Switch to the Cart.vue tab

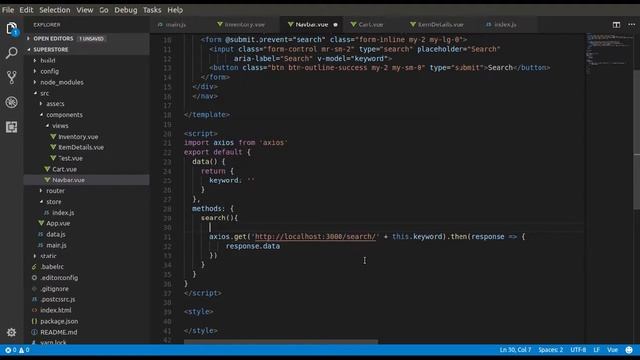371,25
